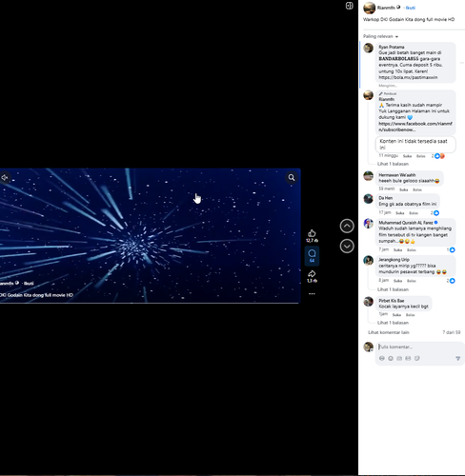This screenshot has width=465, height=476.
Task: Load more with Lihat komentar lain
Action: pos(389,332)
